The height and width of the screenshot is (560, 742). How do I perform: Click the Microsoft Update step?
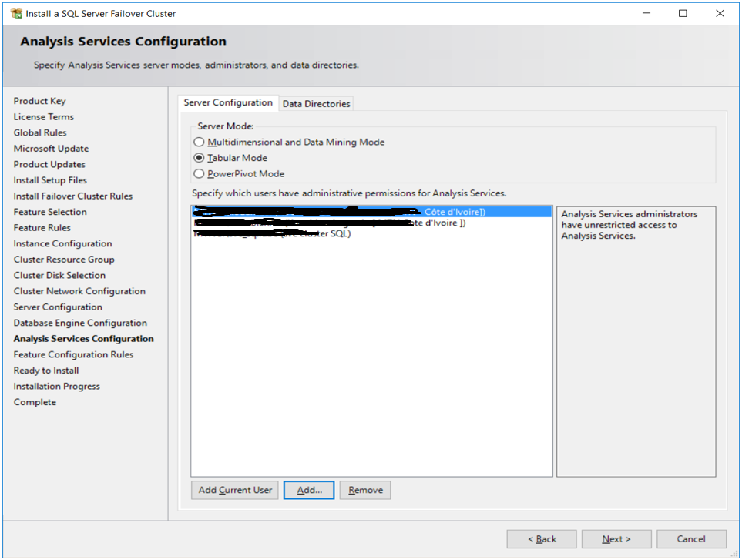[x=51, y=149]
